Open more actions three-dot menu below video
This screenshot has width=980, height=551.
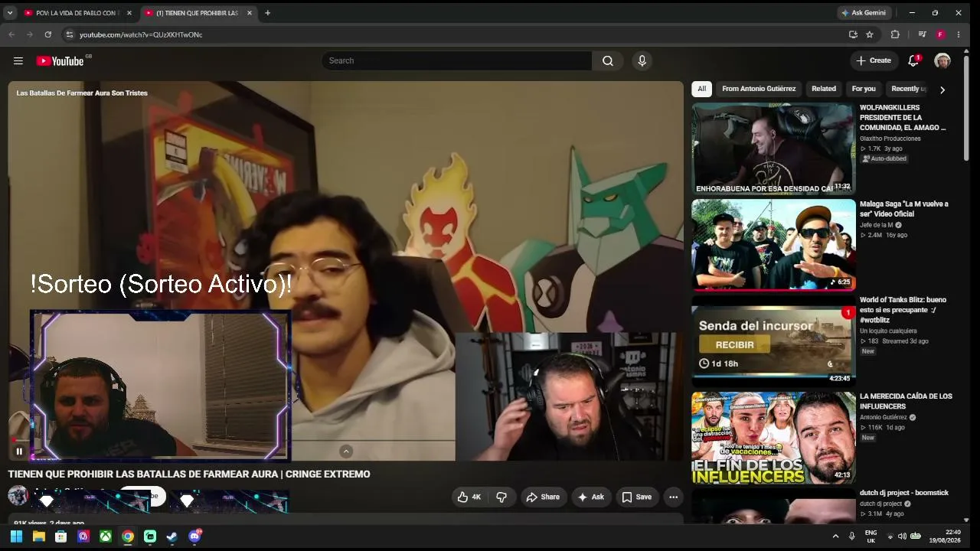673,497
